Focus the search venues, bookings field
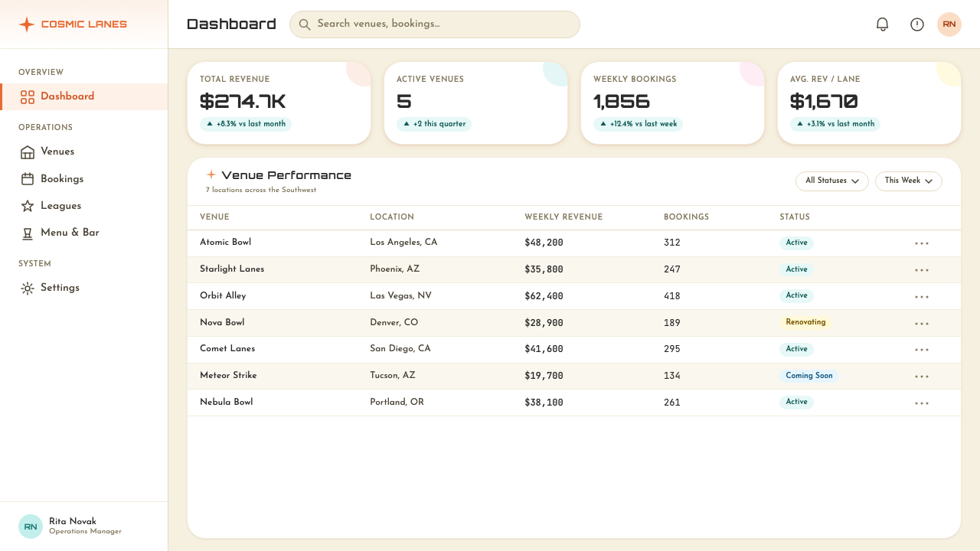This screenshot has height=551, width=980. click(x=435, y=24)
